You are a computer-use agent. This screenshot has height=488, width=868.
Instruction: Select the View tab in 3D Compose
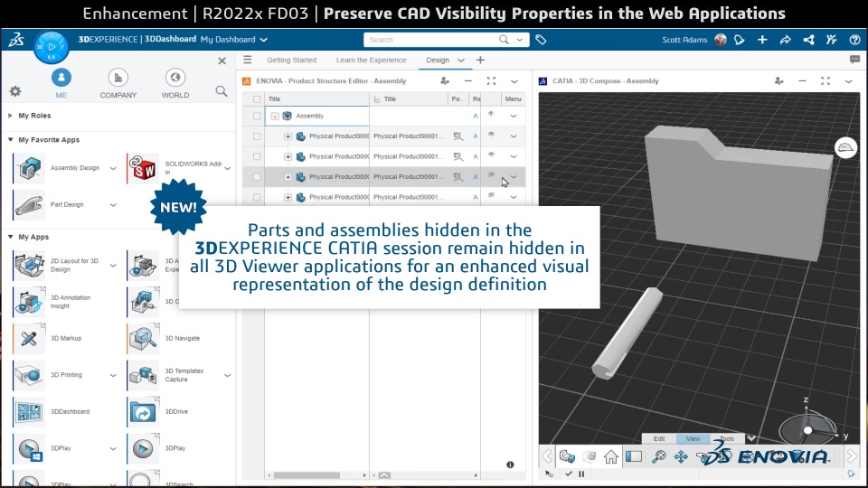693,439
